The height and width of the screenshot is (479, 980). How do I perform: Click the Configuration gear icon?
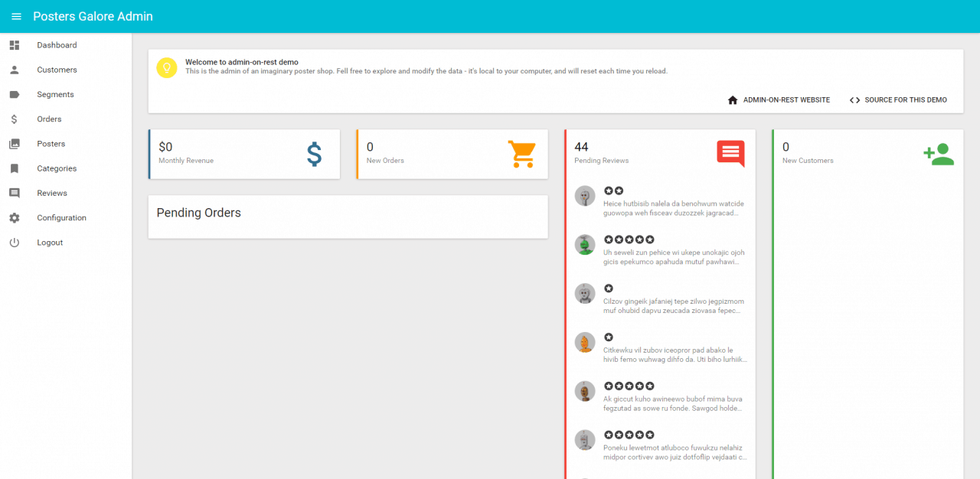click(x=15, y=218)
